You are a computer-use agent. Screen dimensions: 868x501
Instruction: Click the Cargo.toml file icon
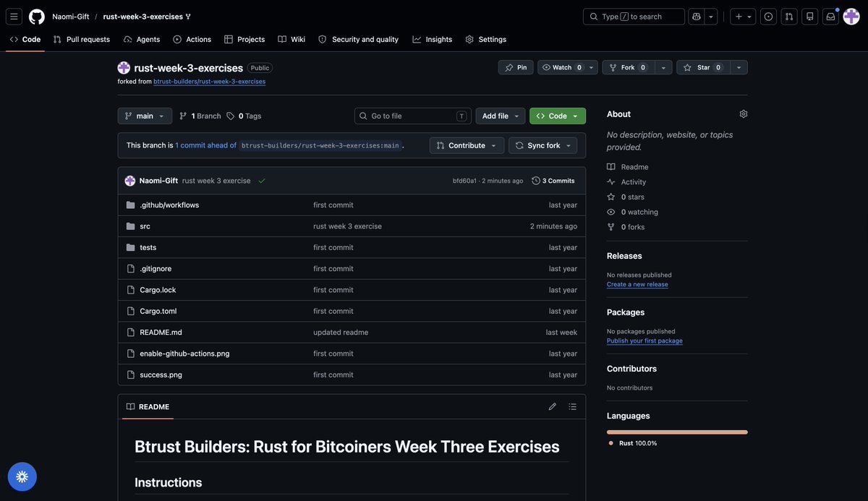131,312
